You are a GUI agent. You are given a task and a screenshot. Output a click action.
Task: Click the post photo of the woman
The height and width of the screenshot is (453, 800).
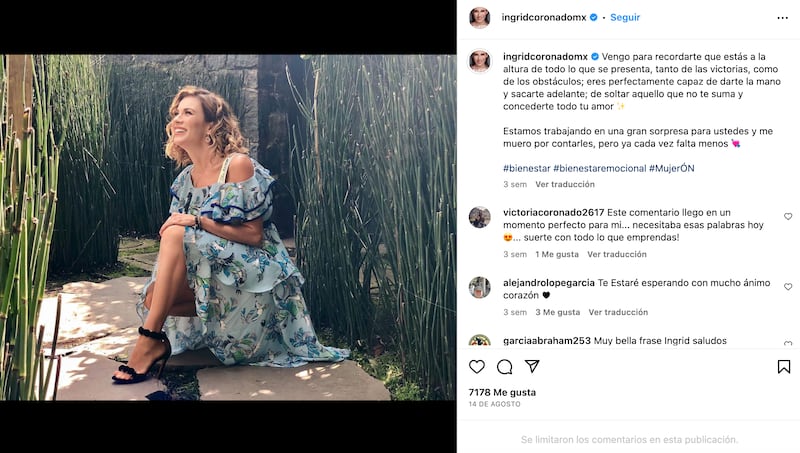228,228
